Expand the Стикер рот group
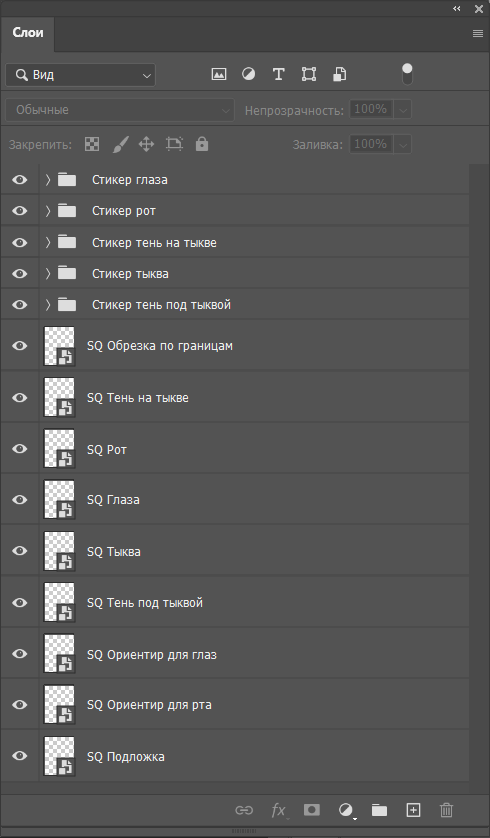This screenshot has height=838, width=490. [48, 211]
